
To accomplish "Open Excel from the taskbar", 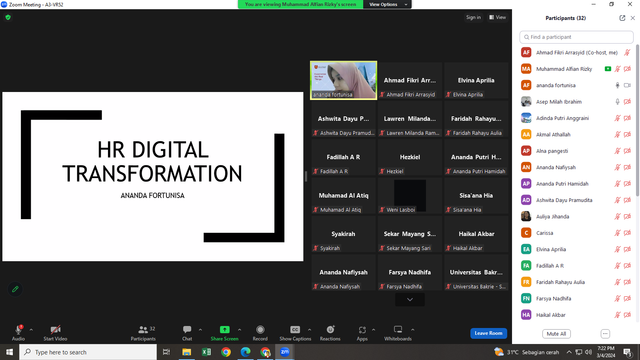I will (x=206, y=352).
